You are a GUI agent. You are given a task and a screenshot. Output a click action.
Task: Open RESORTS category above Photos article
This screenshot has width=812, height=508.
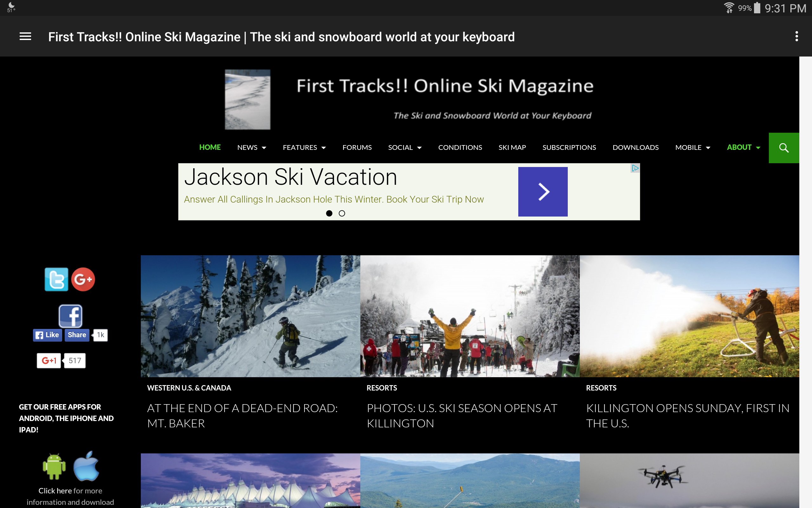click(382, 388)
